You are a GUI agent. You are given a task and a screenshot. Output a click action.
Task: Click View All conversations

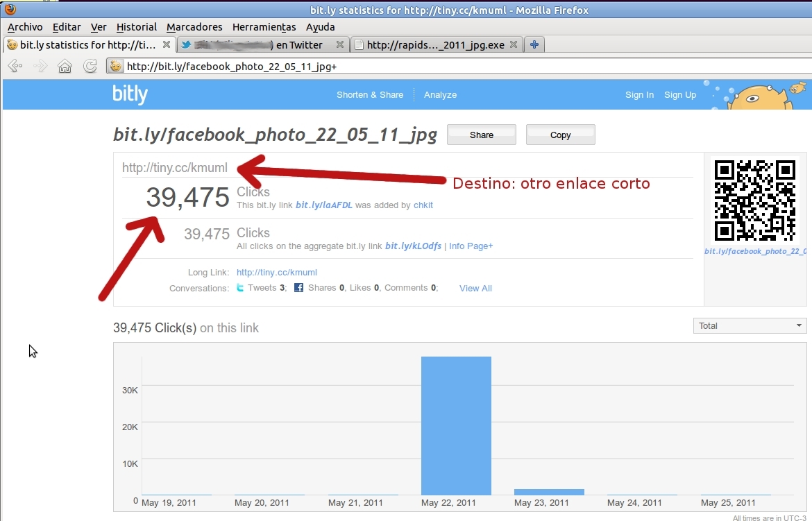click(475, 289)
